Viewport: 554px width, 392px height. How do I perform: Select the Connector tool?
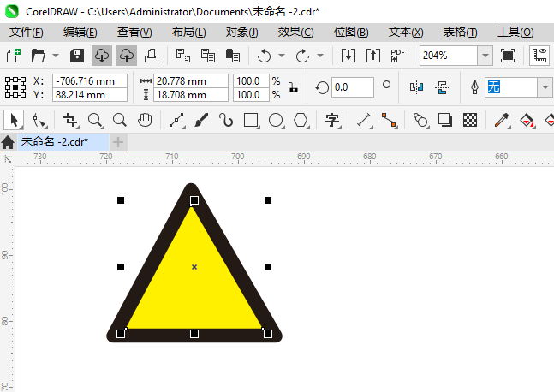[x=389, y=120]
